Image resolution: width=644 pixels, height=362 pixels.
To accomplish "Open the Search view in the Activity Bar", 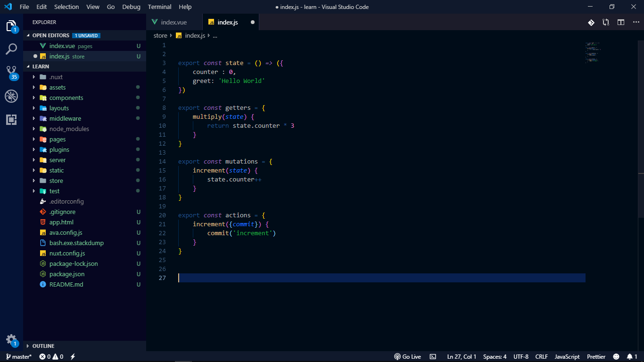I will pos(11,49).
